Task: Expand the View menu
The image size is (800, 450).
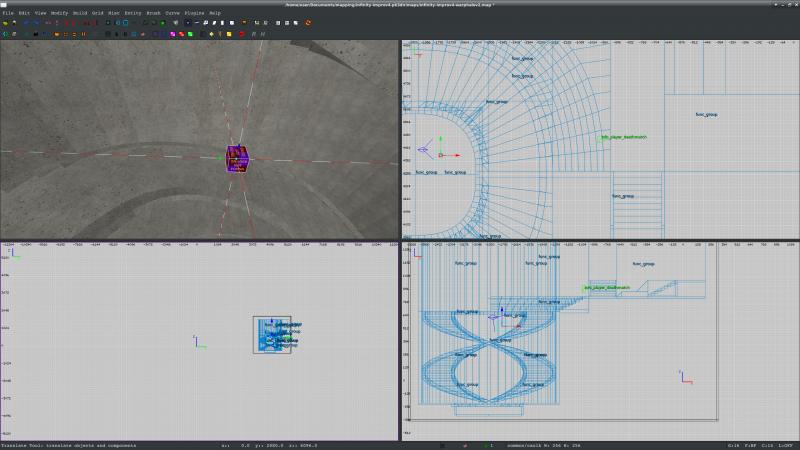Action: pyautogui.click(x=42, y=12)
